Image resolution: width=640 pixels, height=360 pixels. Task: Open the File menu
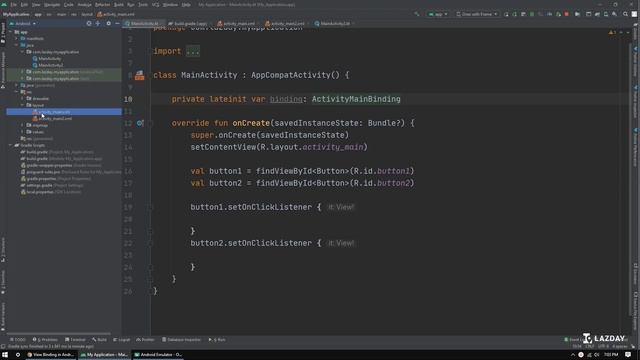click(x=13, y=4)
